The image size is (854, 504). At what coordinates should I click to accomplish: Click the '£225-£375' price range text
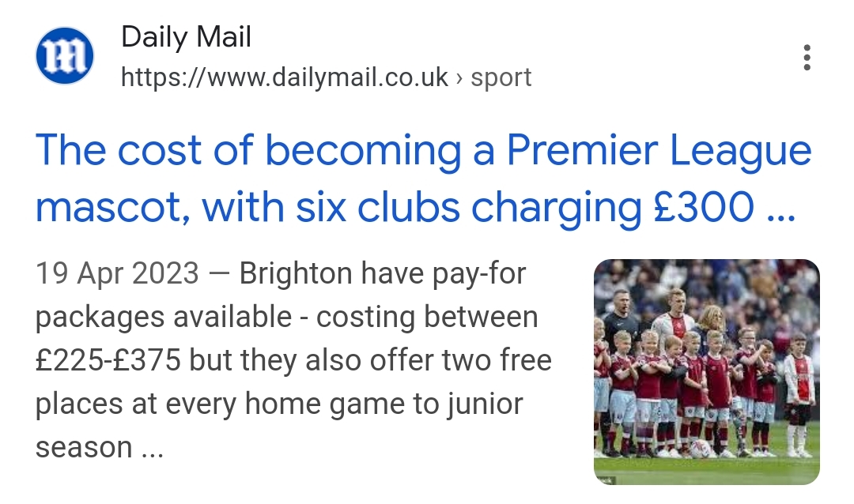108,360
